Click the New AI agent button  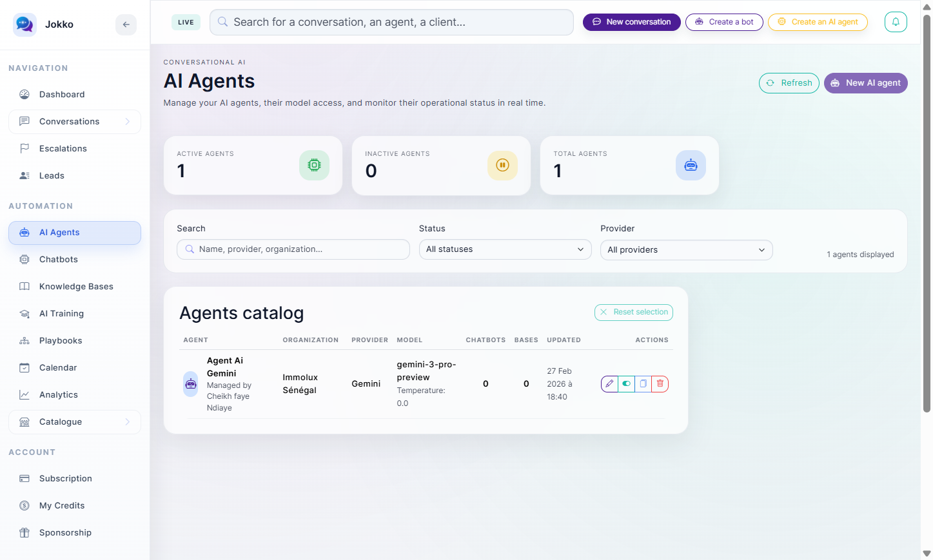pyautogui.click(x=865, y=83)
